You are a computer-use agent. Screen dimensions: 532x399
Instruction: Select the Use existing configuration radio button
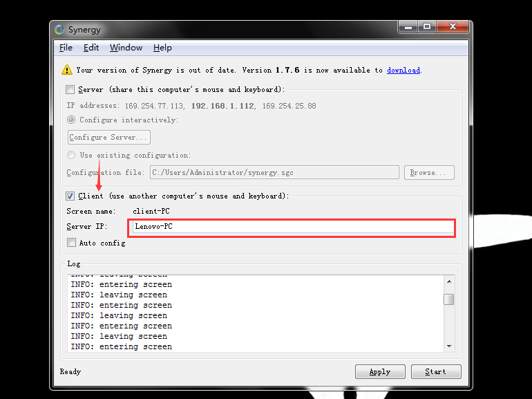[71, 155]
